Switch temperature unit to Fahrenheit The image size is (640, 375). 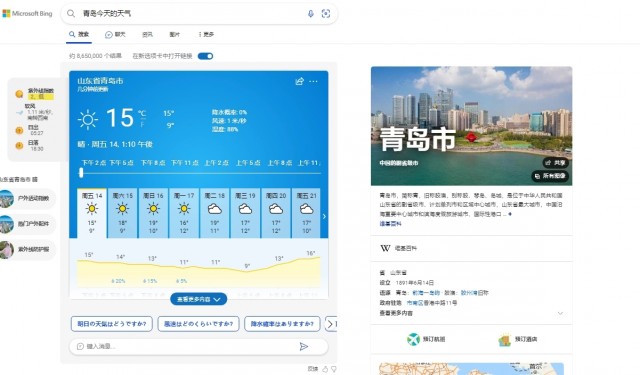click(x=142, y=124)
